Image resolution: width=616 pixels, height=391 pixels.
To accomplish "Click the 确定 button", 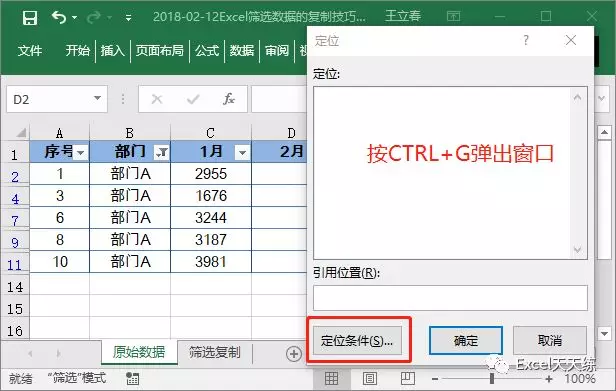I will pos(466,340).
